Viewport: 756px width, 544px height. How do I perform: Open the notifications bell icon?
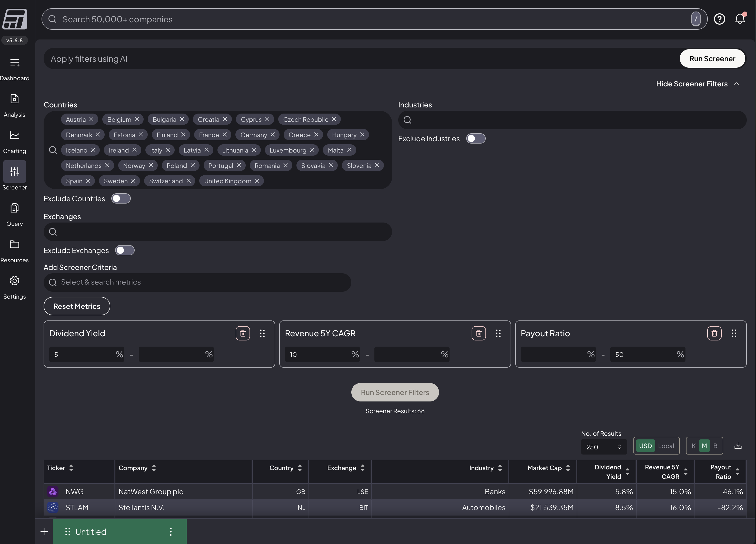[740, 19]
